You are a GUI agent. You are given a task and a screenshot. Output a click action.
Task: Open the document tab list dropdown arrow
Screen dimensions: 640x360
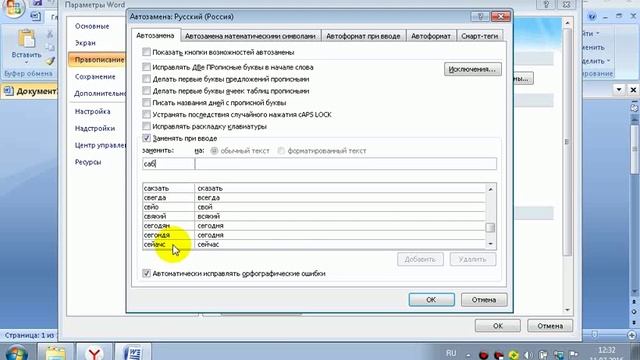[619, 89]
